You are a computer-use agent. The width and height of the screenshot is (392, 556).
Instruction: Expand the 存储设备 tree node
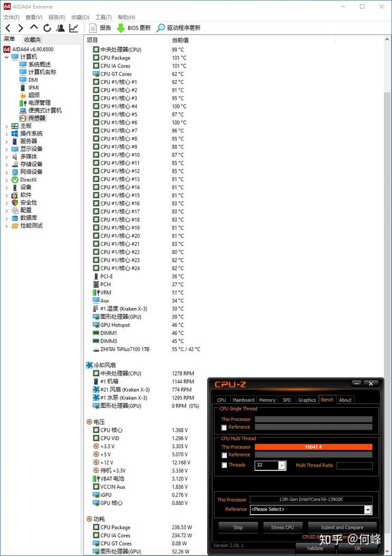(x=7, y=164)
